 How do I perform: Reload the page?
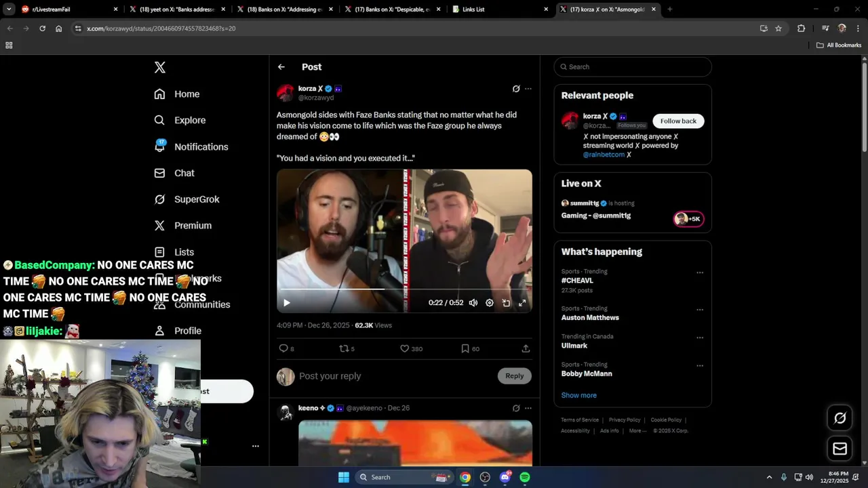pos(42,28)
